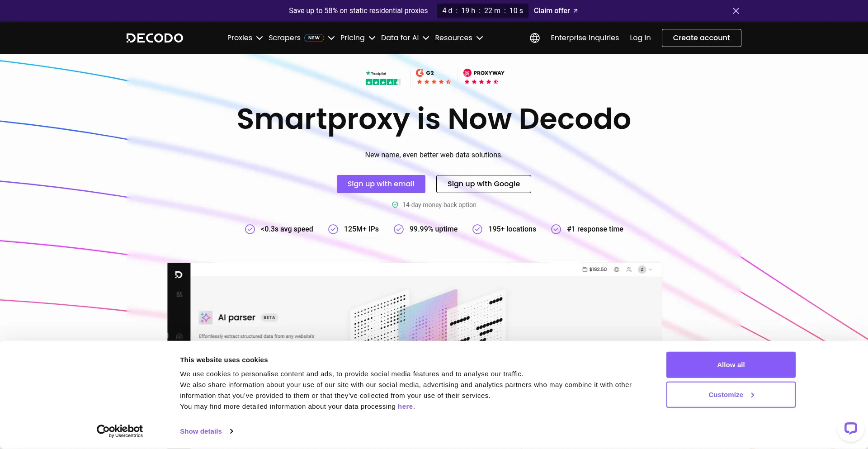The width and height of the screenshot is (868, 449).
Task: Expand the Proxies dropdown menu
Action: pos(245,38)
